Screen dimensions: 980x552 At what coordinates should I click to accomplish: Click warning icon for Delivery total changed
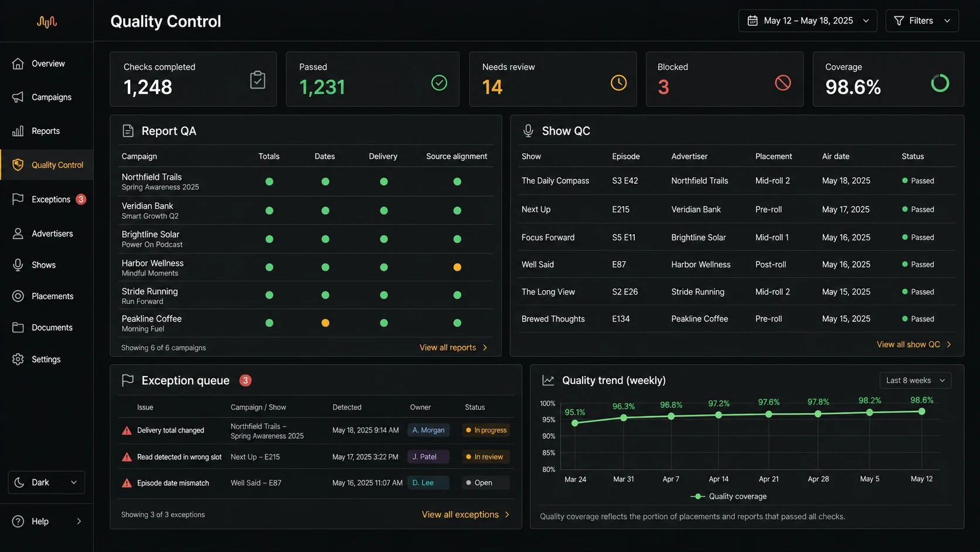[x=127, y=431]
